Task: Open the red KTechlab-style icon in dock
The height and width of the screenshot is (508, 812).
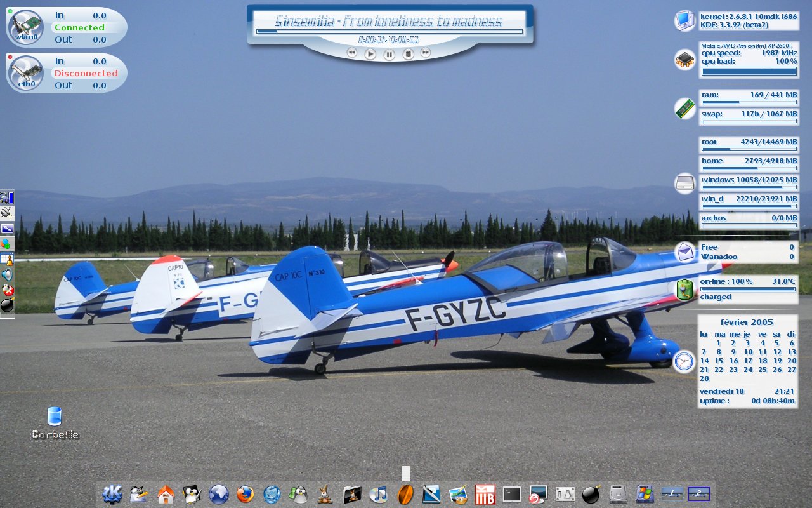Action: (x=485, y=493)
